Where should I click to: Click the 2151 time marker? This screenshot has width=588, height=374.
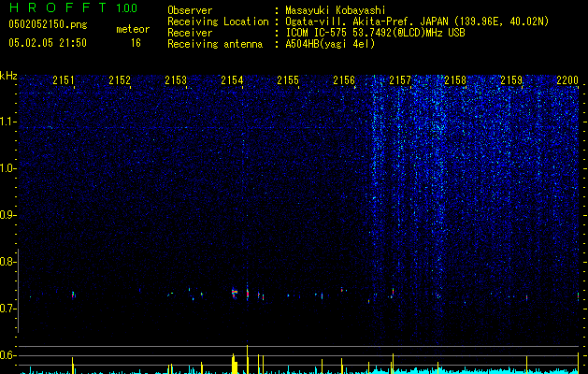[x=64, y=79]
